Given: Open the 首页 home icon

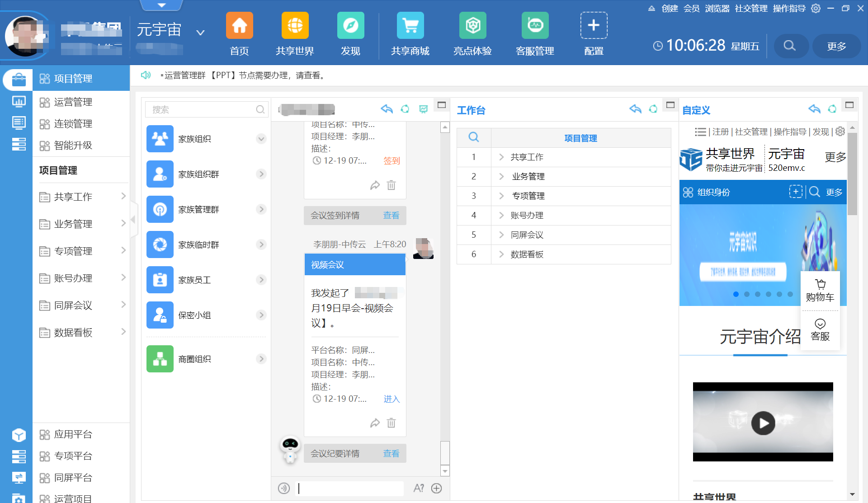Looking at the screenshot, I should pos(239,26).
